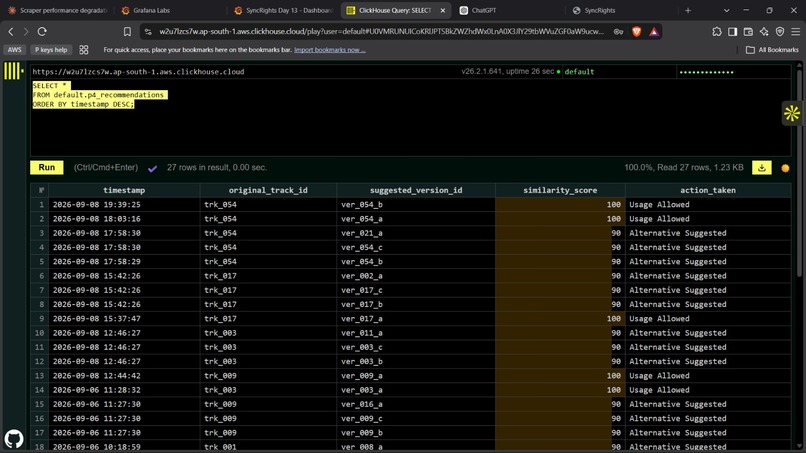The image size is (806, 453).
Task: Click the original_track_id column header
Action: click(x=268, y=190)
